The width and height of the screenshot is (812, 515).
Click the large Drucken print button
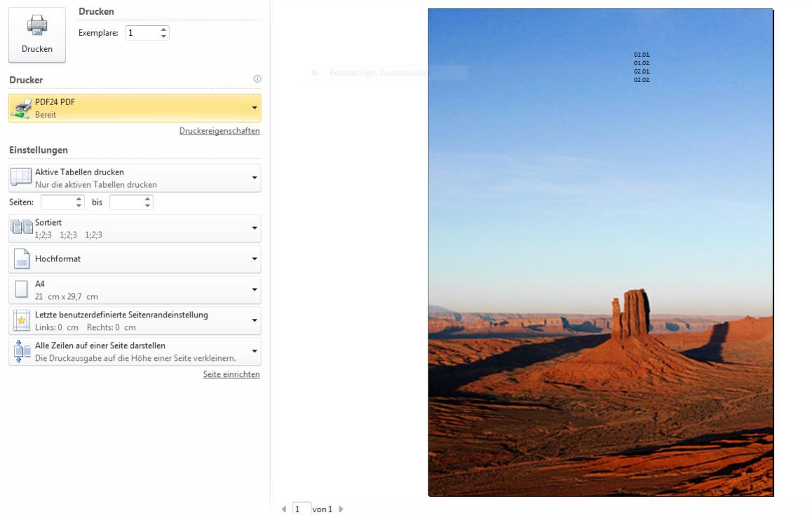36,35
